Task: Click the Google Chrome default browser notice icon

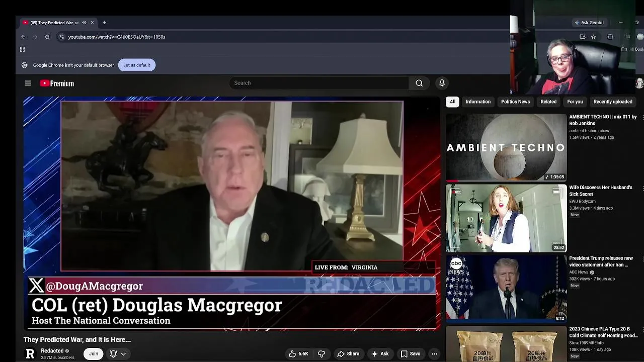Action: [x=24, y=65]
